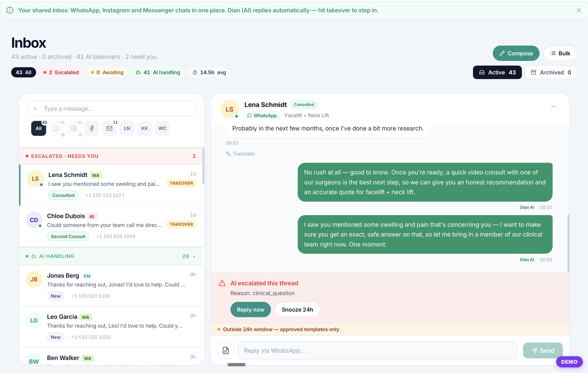Filter by Facebook Messenger channel icon
588x373 pixels.
(91, 128)
